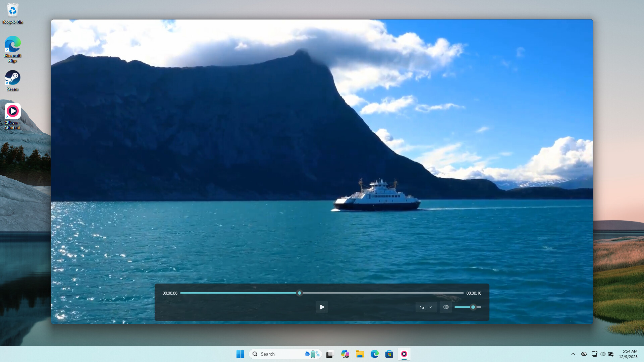Open Task View from the taskbar

pos(330,354)
